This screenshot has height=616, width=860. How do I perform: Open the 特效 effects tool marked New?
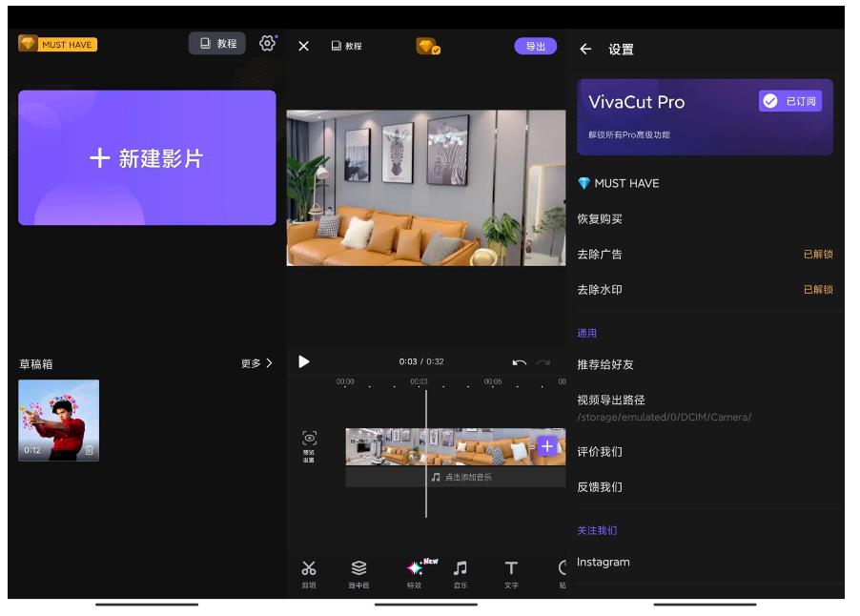pyautogui.click(x=415, y=573)
